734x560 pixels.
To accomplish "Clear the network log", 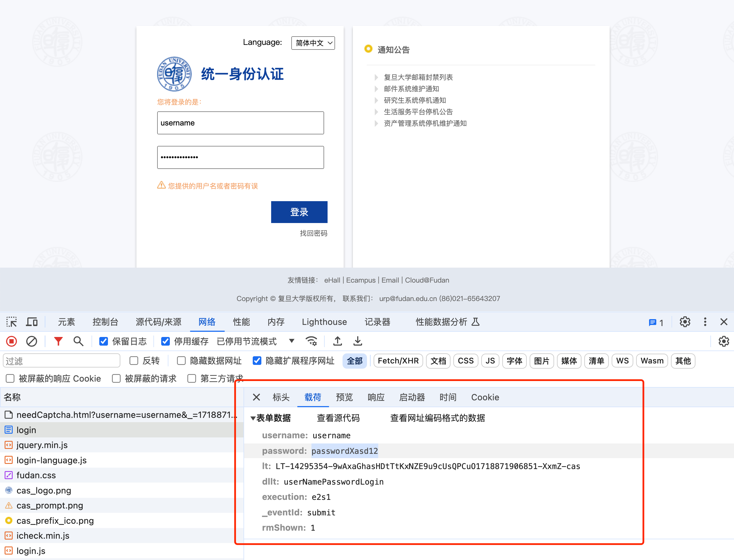I will (32, 341).
